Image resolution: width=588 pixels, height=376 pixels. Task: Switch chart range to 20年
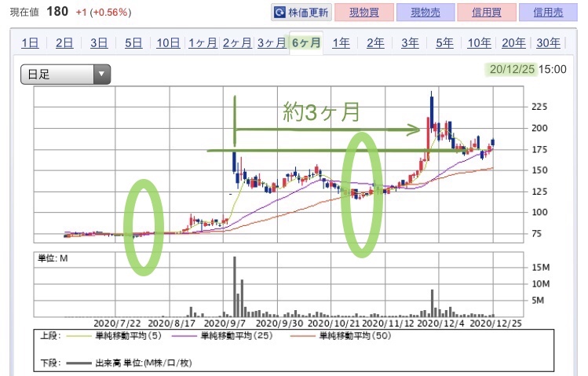pyautogui.click(x=513, y=43)
